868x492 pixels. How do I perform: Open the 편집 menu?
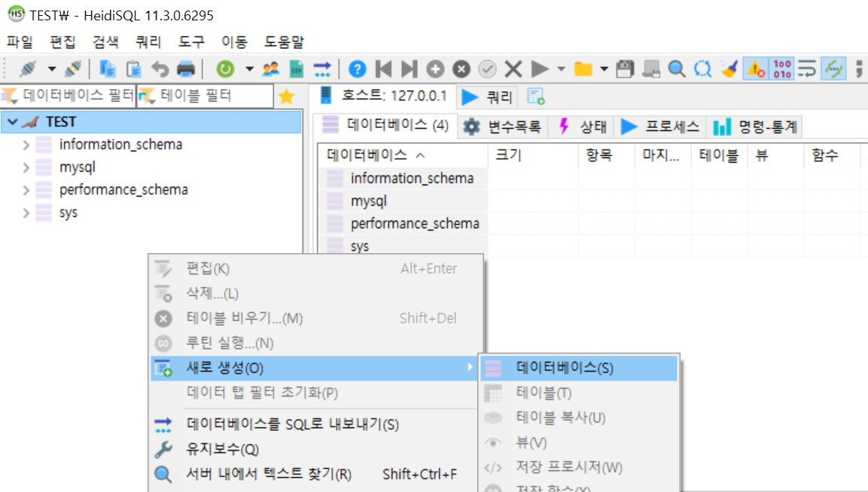pyautogui.click(x=62, y=41)
